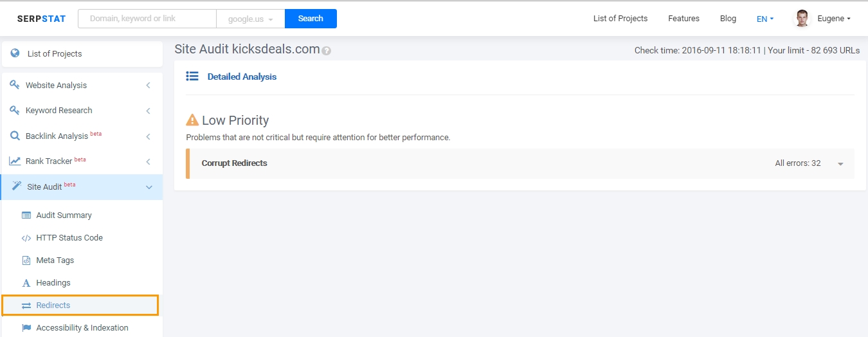Expand the Corrupt Redirects error row arrow
868x337 pixels.
click(x=840, y=164)
